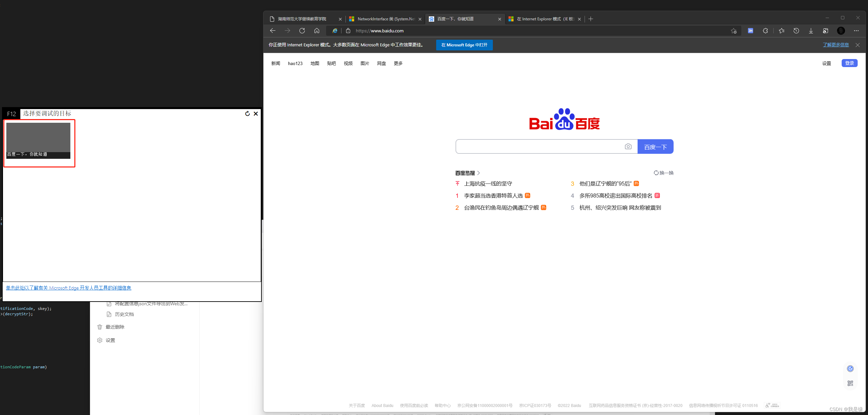
Task: Open the favorites star list icon
Action: [782, 31]
